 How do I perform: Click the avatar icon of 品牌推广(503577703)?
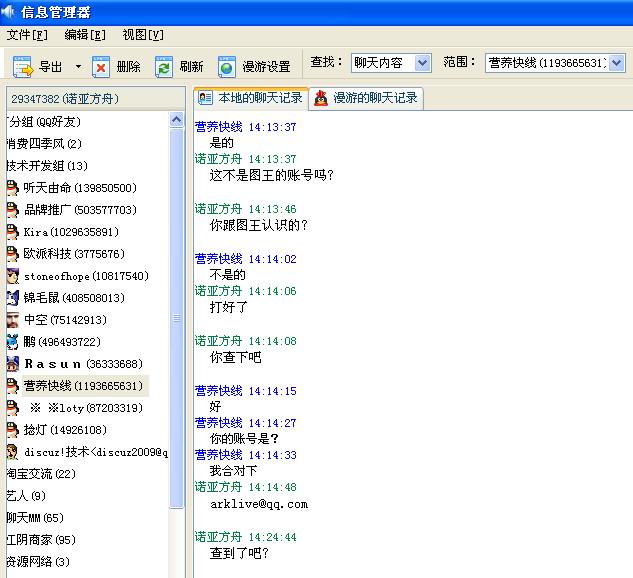pos(13,210)
